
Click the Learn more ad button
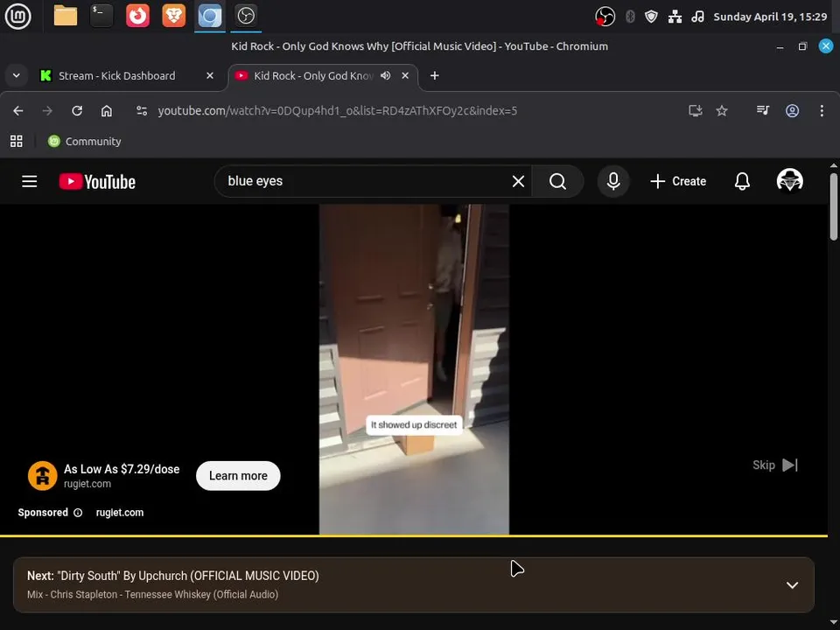point(238,476)
